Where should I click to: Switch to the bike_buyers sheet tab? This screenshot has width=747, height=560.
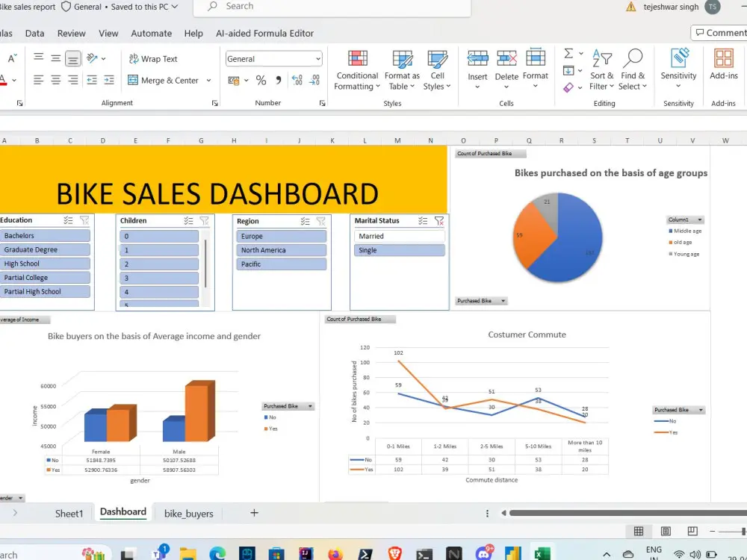pos(189,513)
